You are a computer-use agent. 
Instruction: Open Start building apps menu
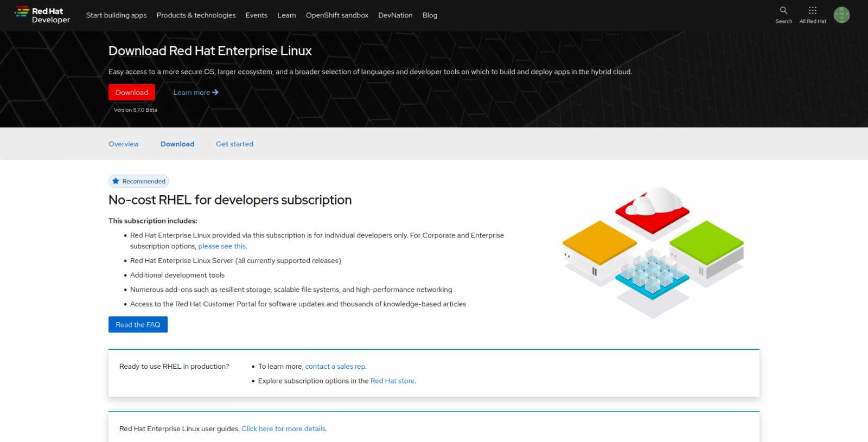116,15
